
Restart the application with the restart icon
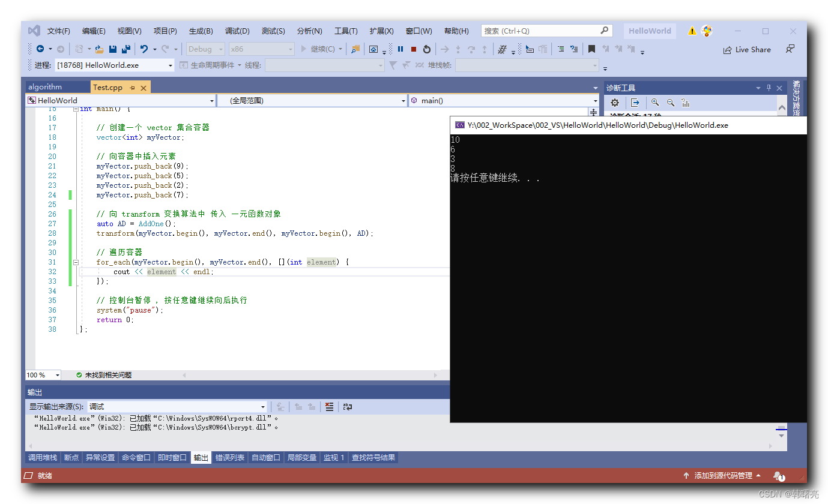tap(428, 49)
